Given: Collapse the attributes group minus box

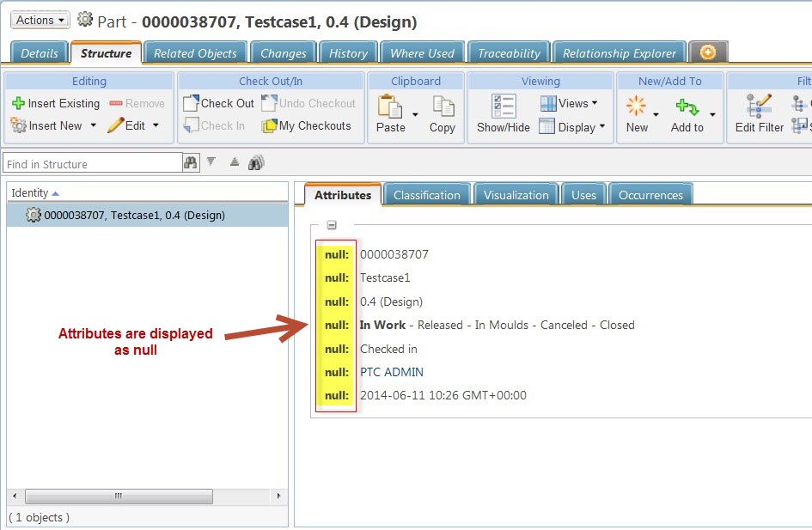Looking at the screenshot, I should [x=332, y=226].
